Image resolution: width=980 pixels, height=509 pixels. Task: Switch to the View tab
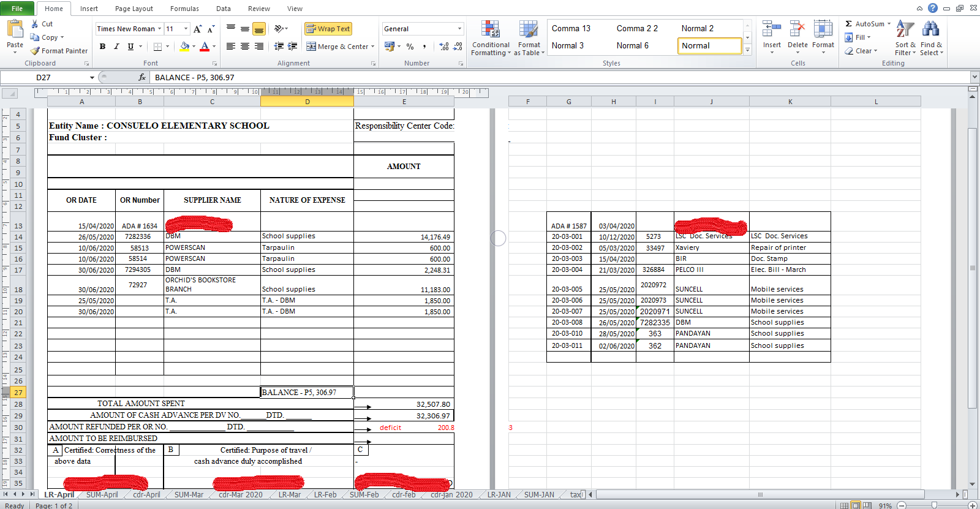(x=295, y=9)
